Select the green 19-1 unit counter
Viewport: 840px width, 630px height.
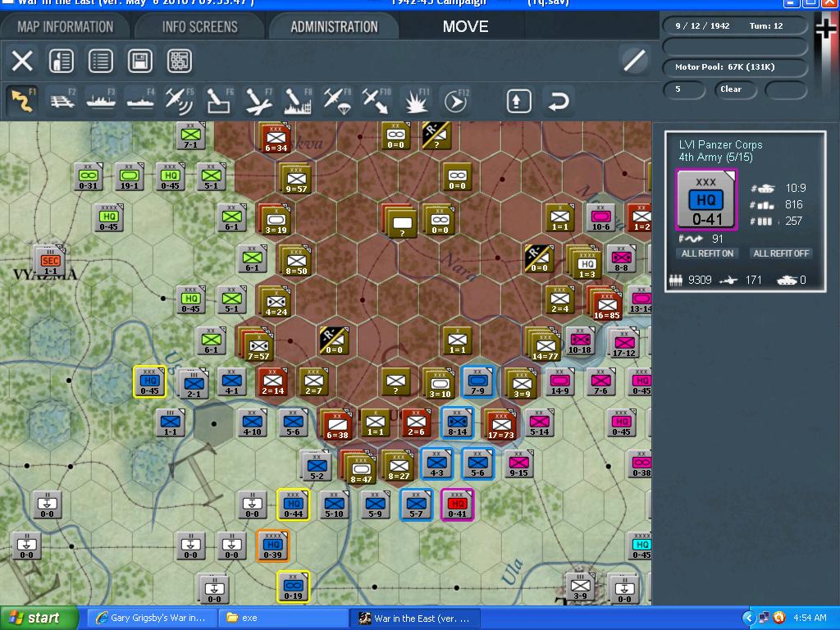click(129, 176)
